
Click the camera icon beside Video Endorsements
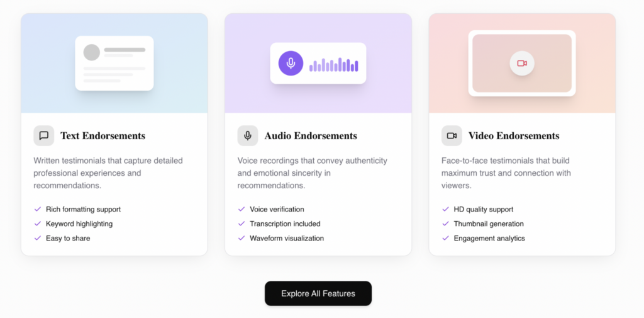coord(452,135)
